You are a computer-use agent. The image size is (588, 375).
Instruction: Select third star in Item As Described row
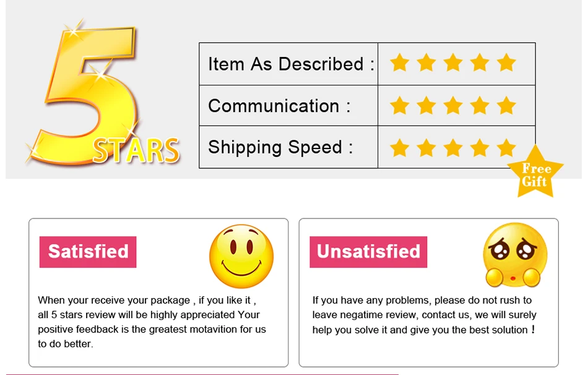(453, 62)
